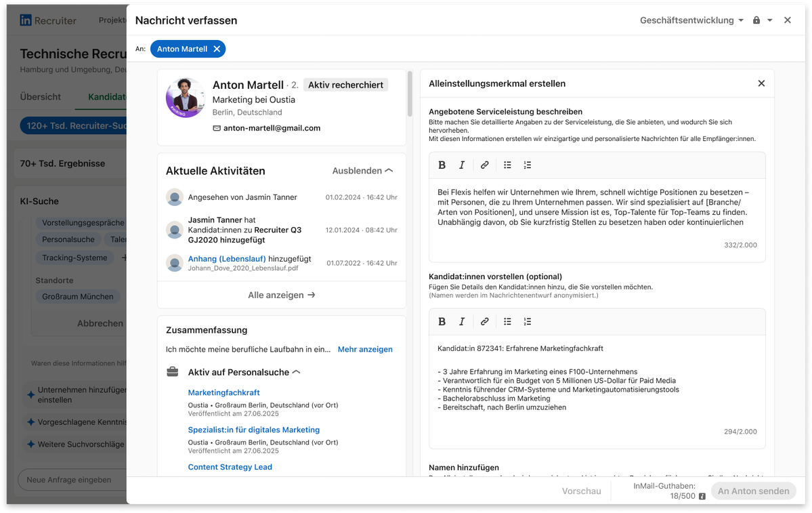Apply numbered list in service description editor
This screenshot has width=812, height=513.
click(527, 165)
